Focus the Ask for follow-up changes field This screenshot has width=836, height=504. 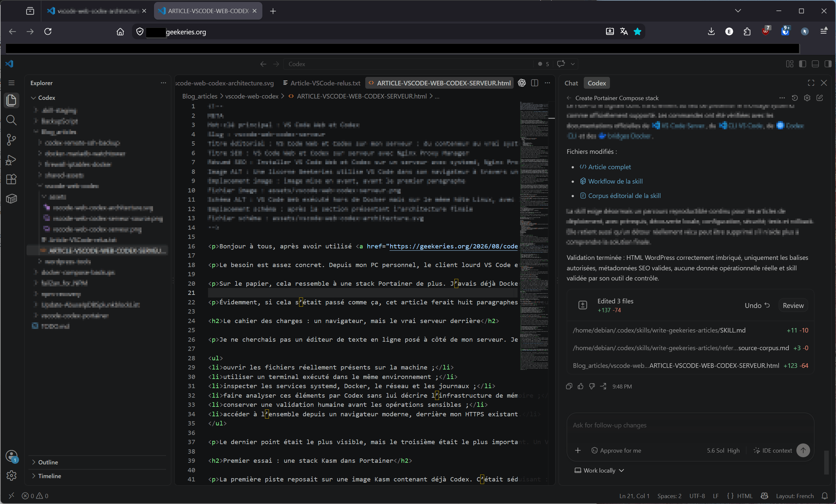pos(690,425)
